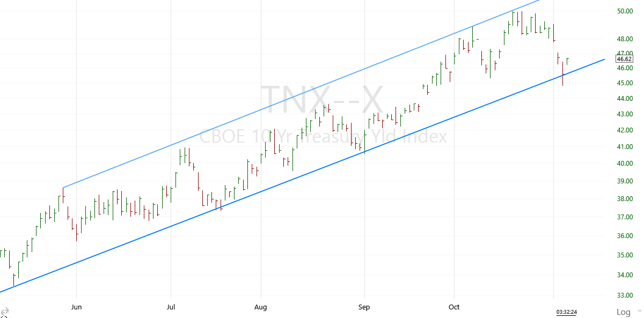Viewport: 644px width, 318px height.
Task: Click the scroll arrows icon at bottom-left
Action: (x=5, y=312)
